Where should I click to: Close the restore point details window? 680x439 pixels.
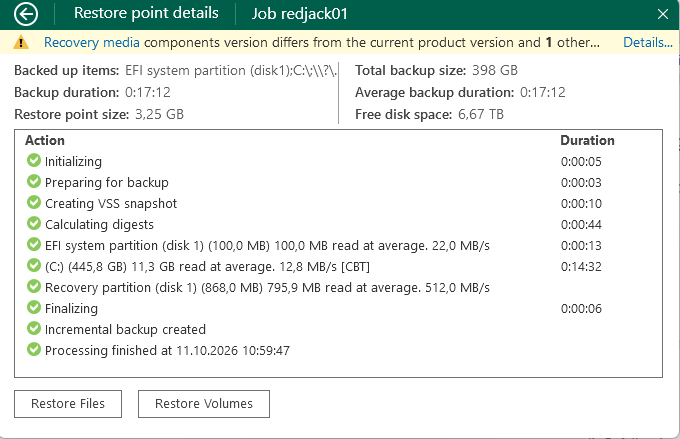click(663, 14)
